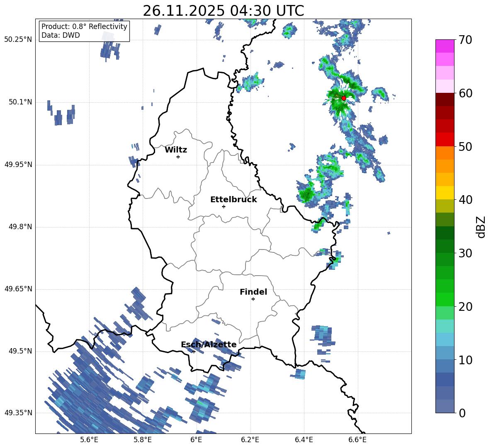This screenshot has height=448, width=491.
Task: Click the bright green swatch just above 20
Action: click(x=445, y=300)
